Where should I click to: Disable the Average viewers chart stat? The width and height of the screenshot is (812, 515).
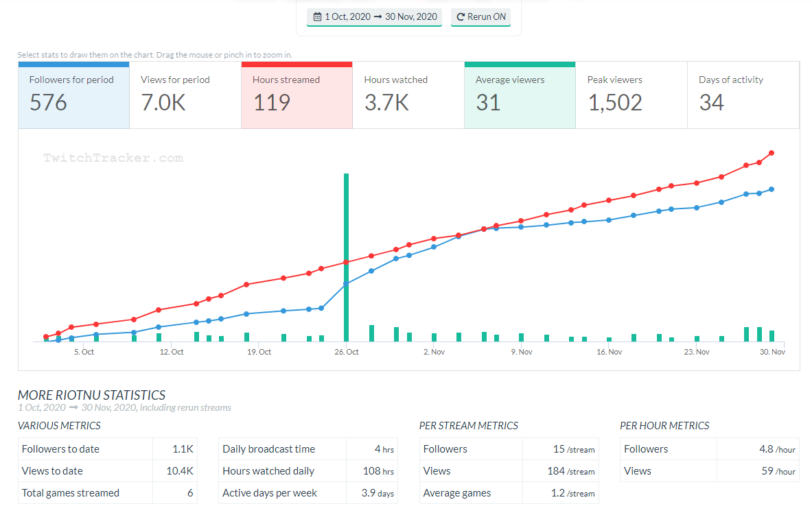[x=520, y=95]
